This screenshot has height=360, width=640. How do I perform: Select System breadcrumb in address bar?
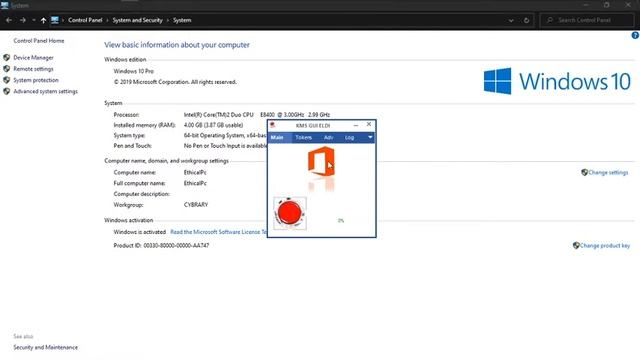click(x=182, y=20)
